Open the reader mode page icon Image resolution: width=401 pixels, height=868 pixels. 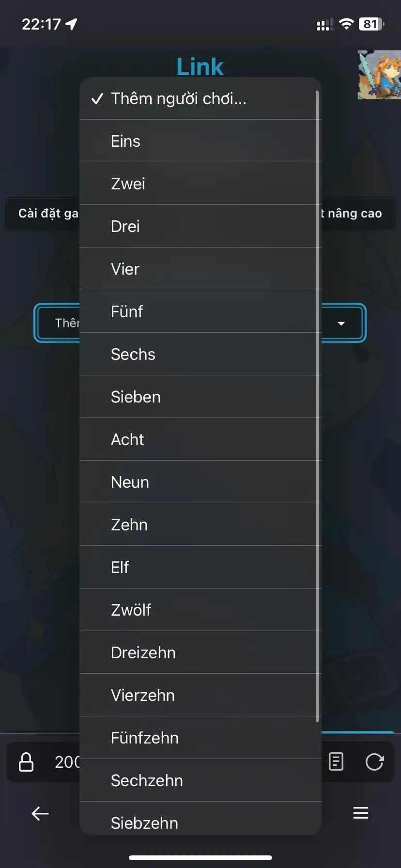coord(336,761)
